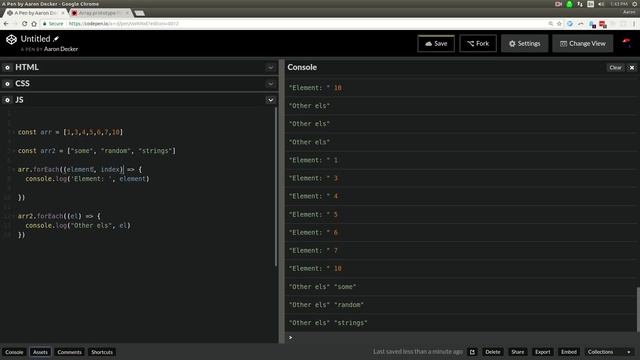Toggle the Assets footer button

click(x=40, y=352)
